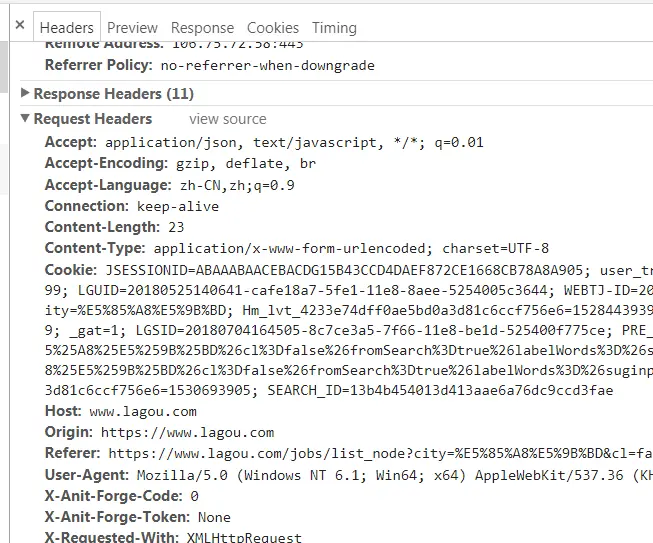Open the Cookies tab
Image resolution: width=653 pixels, height=543 pixels.
tap(273, 27)
